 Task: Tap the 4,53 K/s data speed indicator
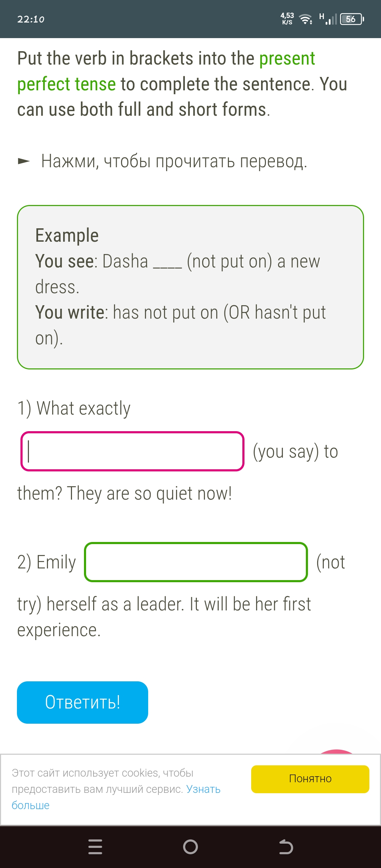287,18
